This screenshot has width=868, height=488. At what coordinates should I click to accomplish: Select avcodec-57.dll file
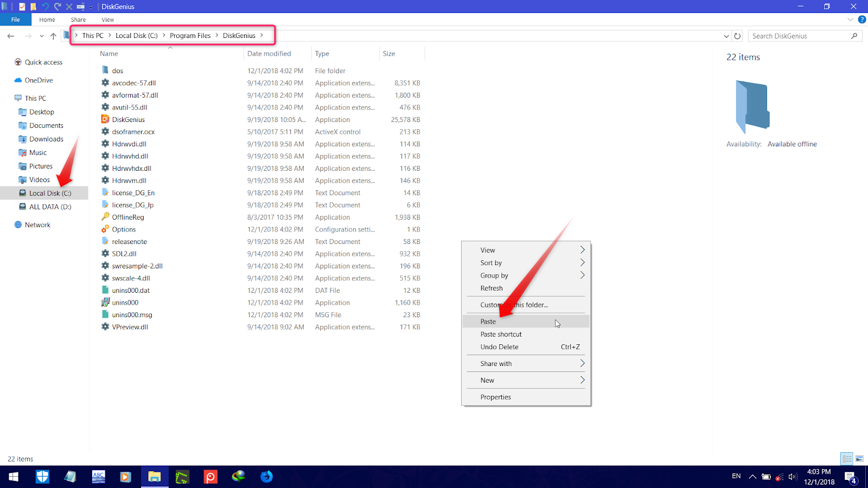coord(133,83)
